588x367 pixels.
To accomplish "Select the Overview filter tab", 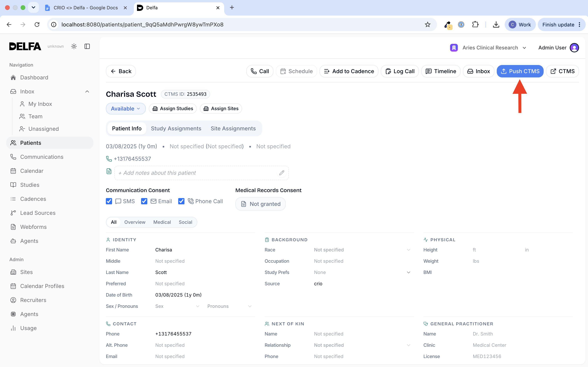I will [x=135, y=222].
